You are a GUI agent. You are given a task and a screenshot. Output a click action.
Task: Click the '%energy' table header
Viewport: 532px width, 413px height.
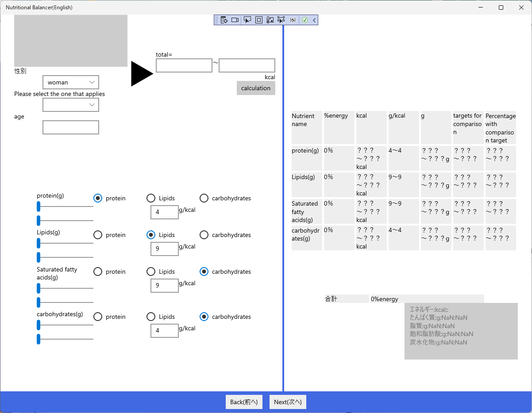(339, 127)
